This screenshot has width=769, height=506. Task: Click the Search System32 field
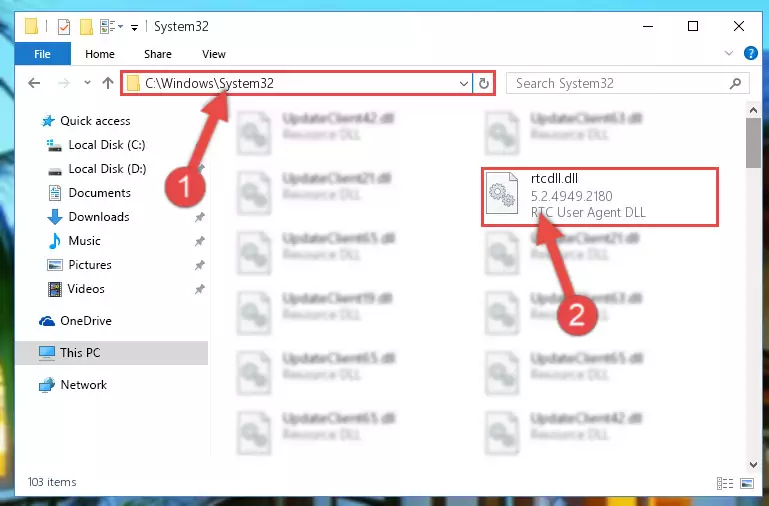point(628,83)
